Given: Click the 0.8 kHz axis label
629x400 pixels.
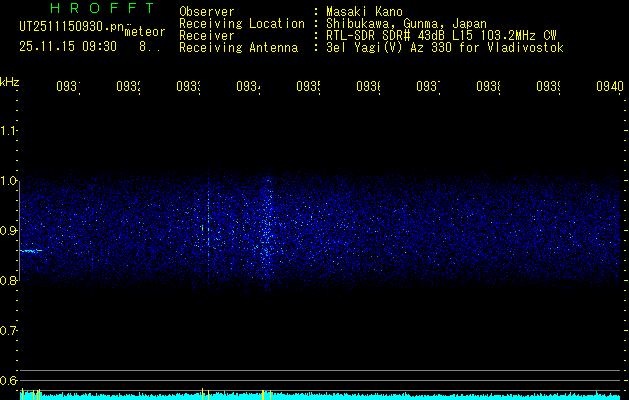Looking at the screenshot, I should point(8,280).
